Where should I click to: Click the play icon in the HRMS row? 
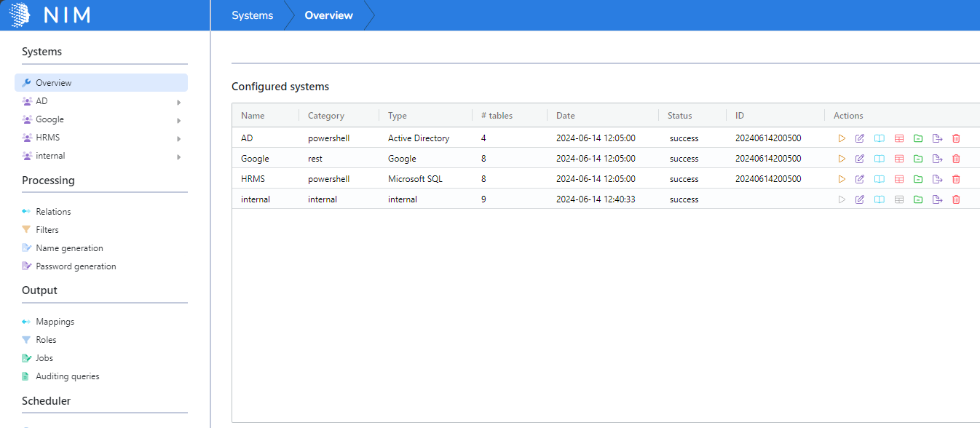(x=842, y=179)
